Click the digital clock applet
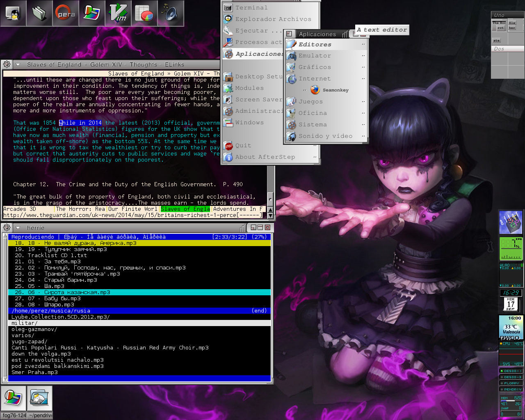This screenshot has height=420, width=525. pyautogui.click(x=511, y=293)
